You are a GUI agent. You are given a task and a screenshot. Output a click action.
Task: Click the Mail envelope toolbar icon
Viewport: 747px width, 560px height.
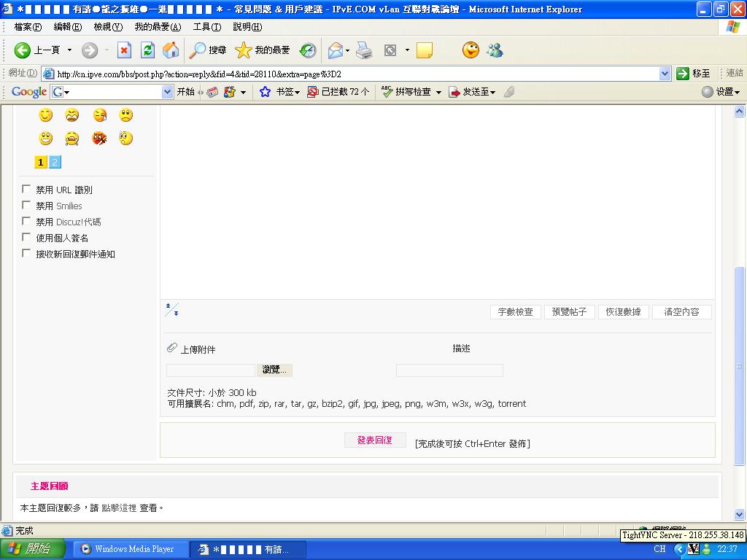[336, 50]
